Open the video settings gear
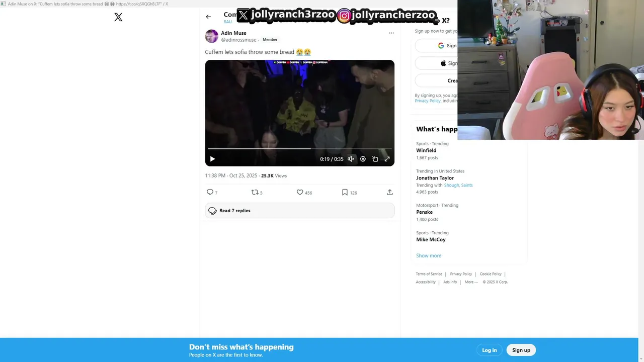This screenshot has width=644, height=362. tap(363, 159)
